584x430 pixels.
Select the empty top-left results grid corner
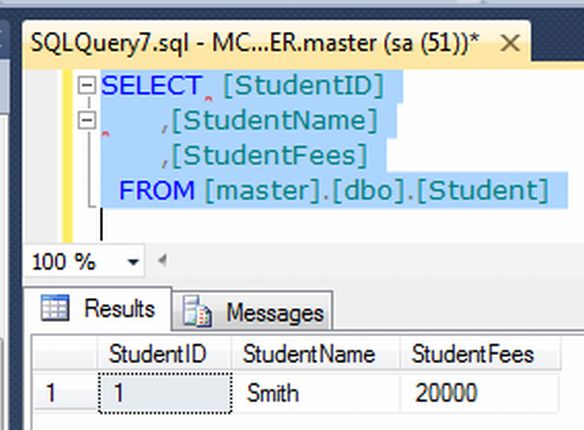(x=65, y=353)
